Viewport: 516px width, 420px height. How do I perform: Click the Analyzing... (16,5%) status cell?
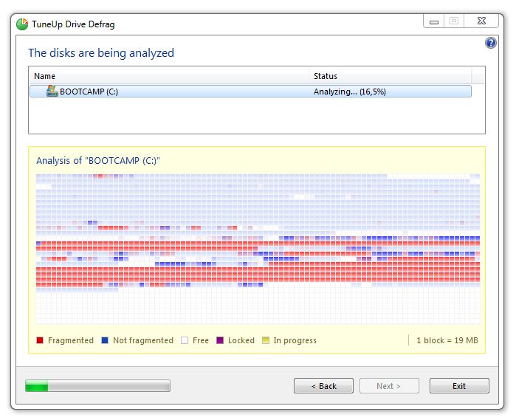pos(349,92)
